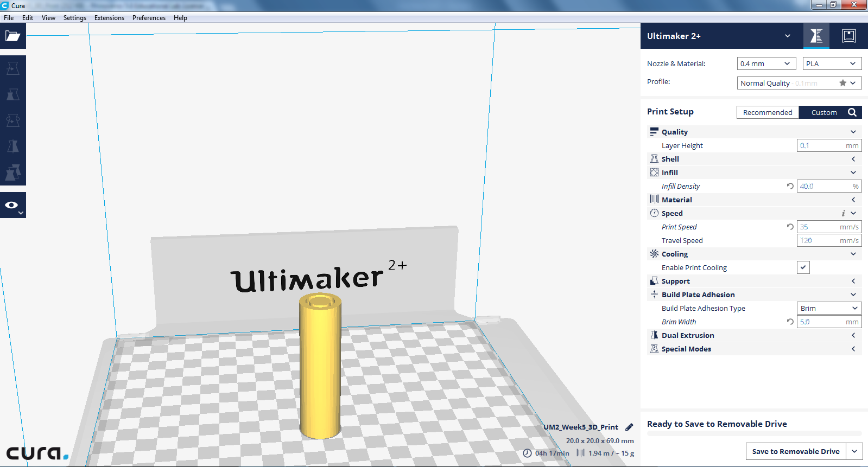Reset Infill Density with revert arrow

point(790,186)
